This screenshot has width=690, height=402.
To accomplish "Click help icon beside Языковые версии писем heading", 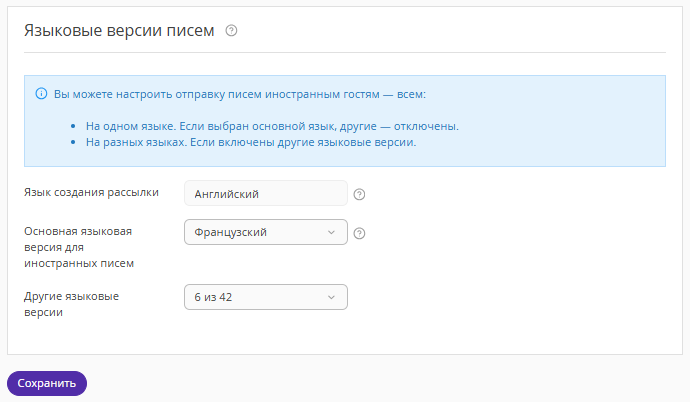I will [231, 31].
